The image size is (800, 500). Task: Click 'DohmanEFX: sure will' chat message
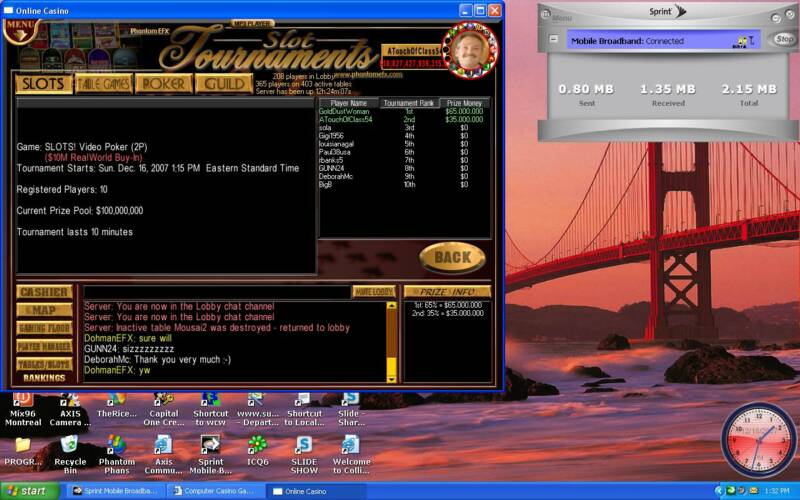128,338
